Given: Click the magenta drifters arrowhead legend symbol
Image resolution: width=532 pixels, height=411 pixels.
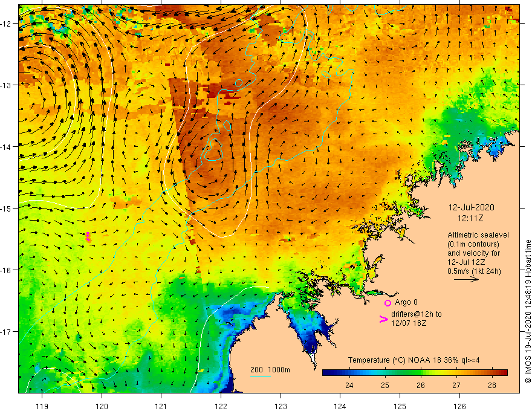Looking at the screenshot, I should click(384, 319).
